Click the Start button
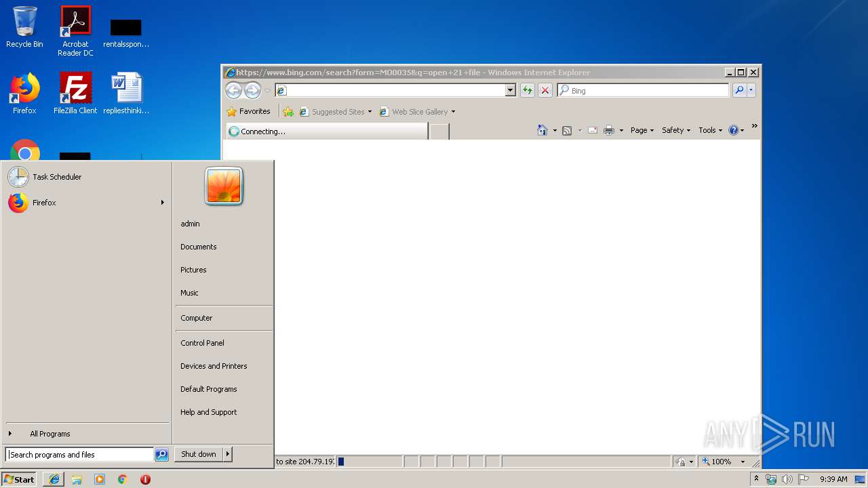 click(20, 479)
